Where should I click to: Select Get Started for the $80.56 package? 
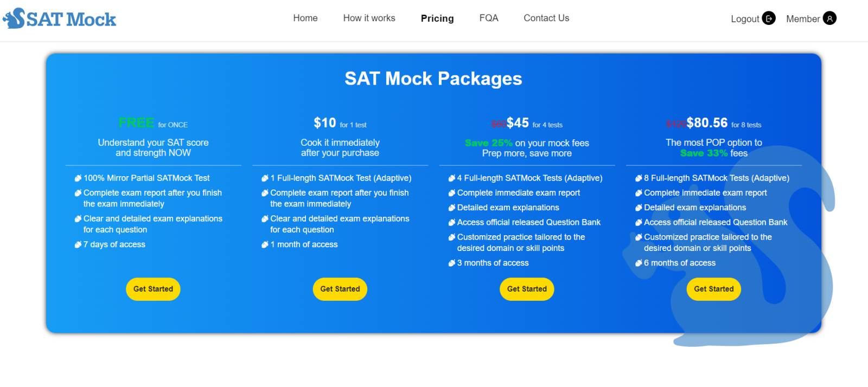[x=713, y=289]
